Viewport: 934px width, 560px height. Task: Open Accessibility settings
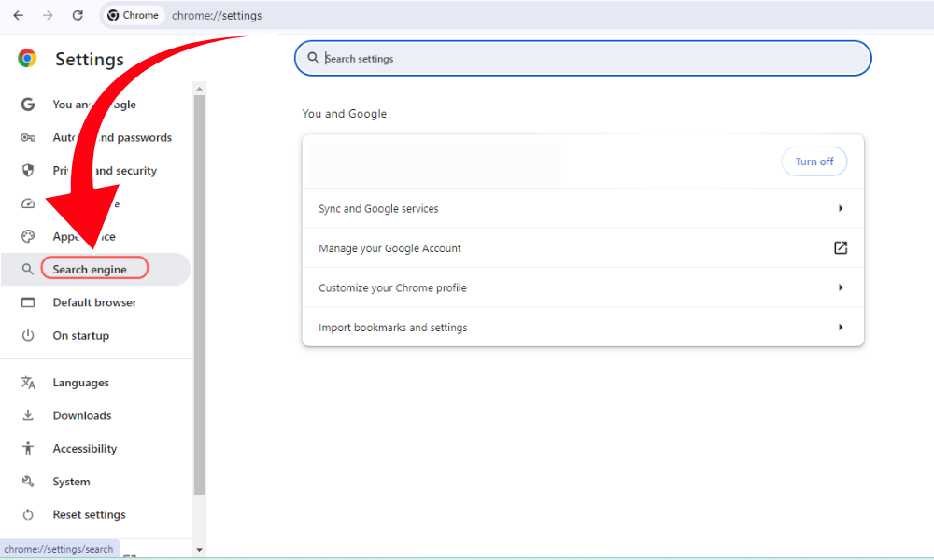[x=85, y=448]
